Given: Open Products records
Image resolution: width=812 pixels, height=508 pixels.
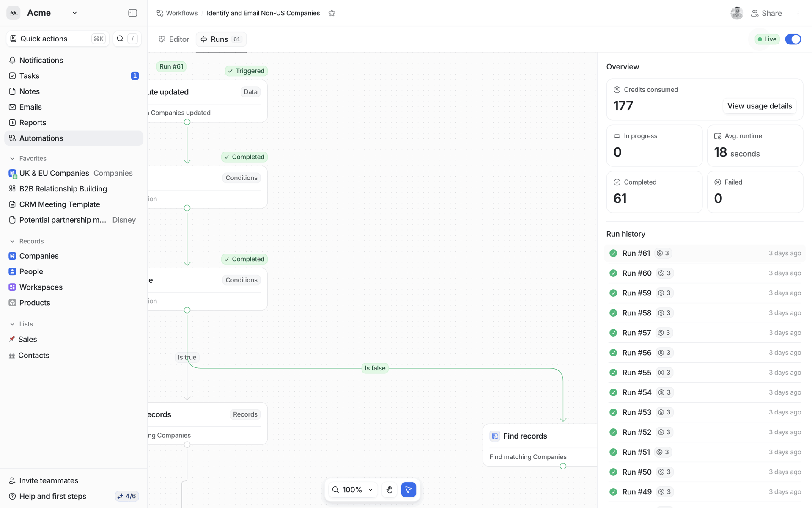Looking at the screenshot, I should pos(74,303).
